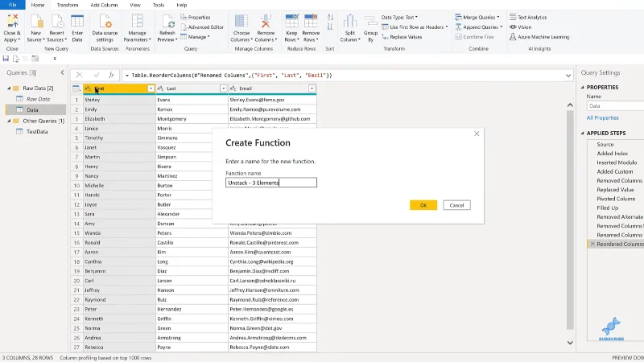Viewport: 644px width, 362px height.
Task: Open the Advanced Editor
Action: (x=202, y=27)
